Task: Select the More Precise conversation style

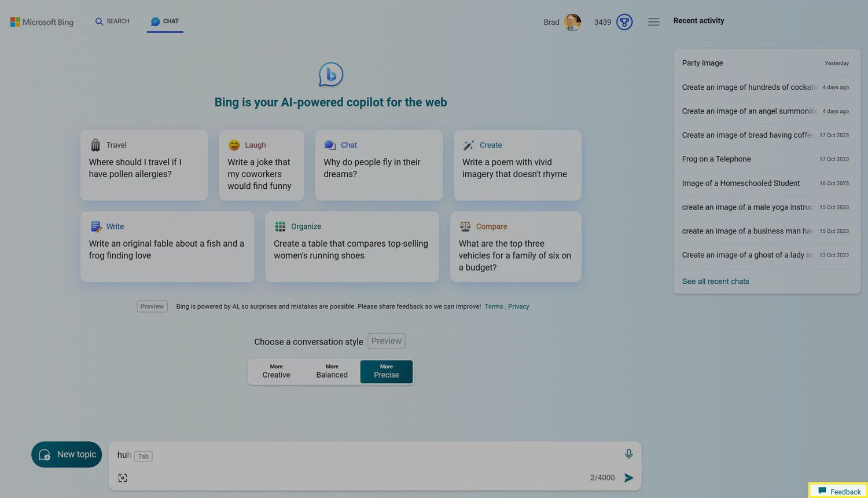Action: click(x=386, y=371)
